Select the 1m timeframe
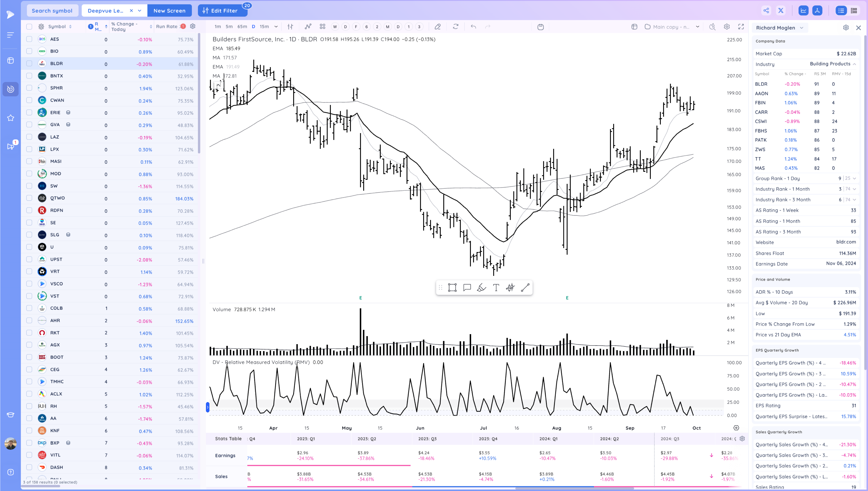The height and width of the screenshot is (491, 868). pyautogui.click(x=218, y=27)
